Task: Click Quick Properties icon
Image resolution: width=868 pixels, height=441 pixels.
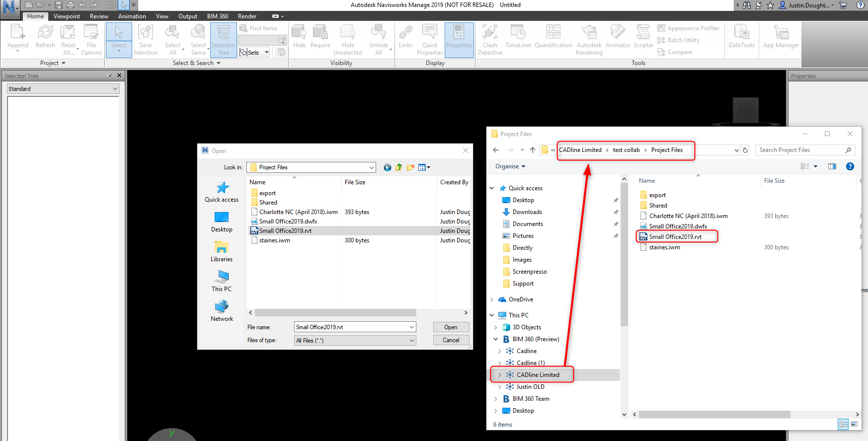Action: (x=430, y=40)
